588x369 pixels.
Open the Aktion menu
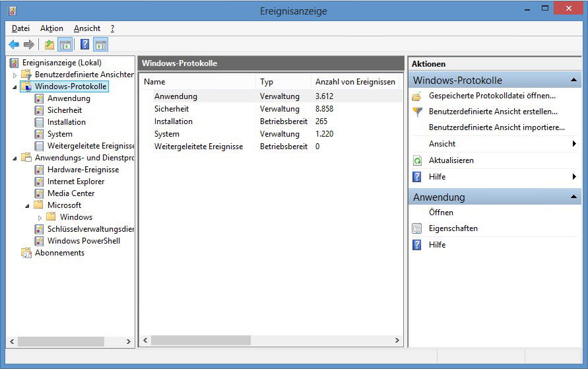pyautogui.click(x=51, y=28)
